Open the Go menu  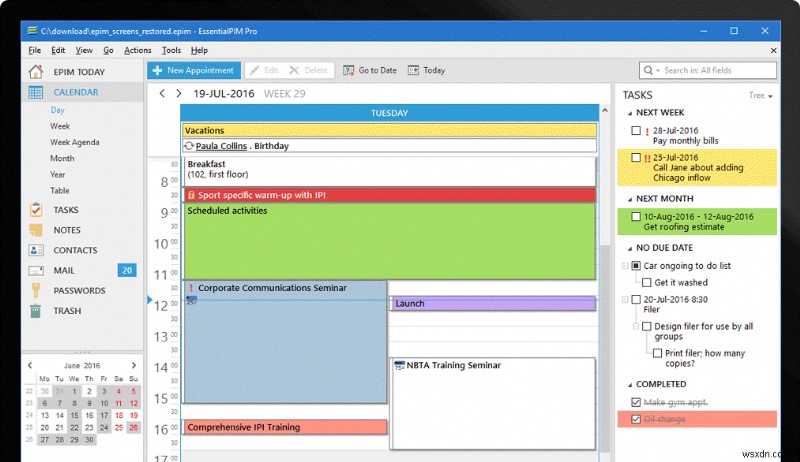coord(108,50)
